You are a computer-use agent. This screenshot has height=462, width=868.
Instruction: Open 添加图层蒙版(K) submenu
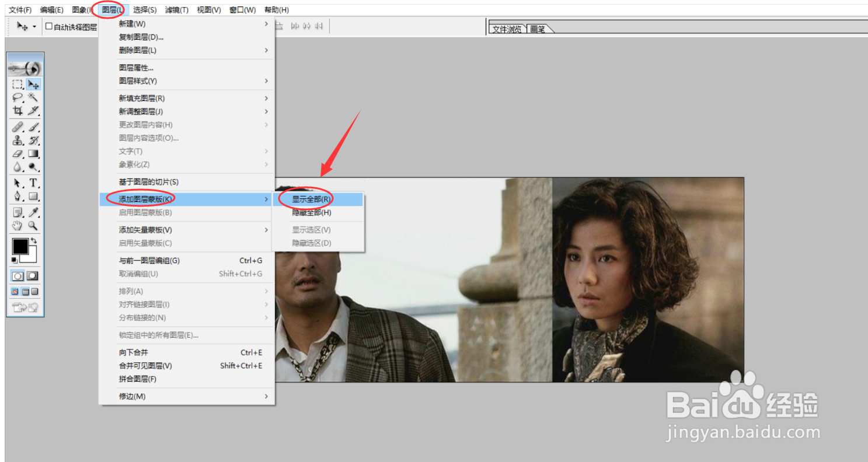click(186, 199)
